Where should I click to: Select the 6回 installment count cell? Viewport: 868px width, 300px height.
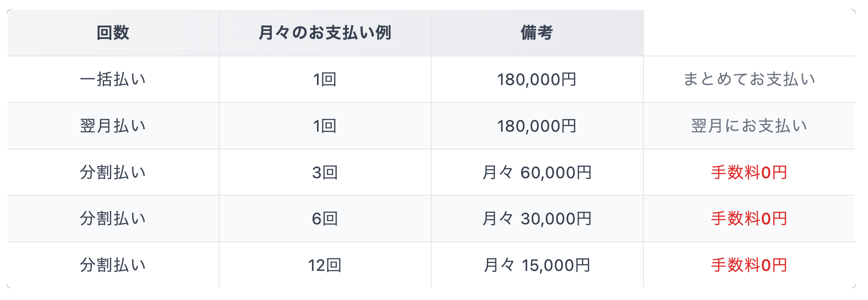(x=325, y=219)
